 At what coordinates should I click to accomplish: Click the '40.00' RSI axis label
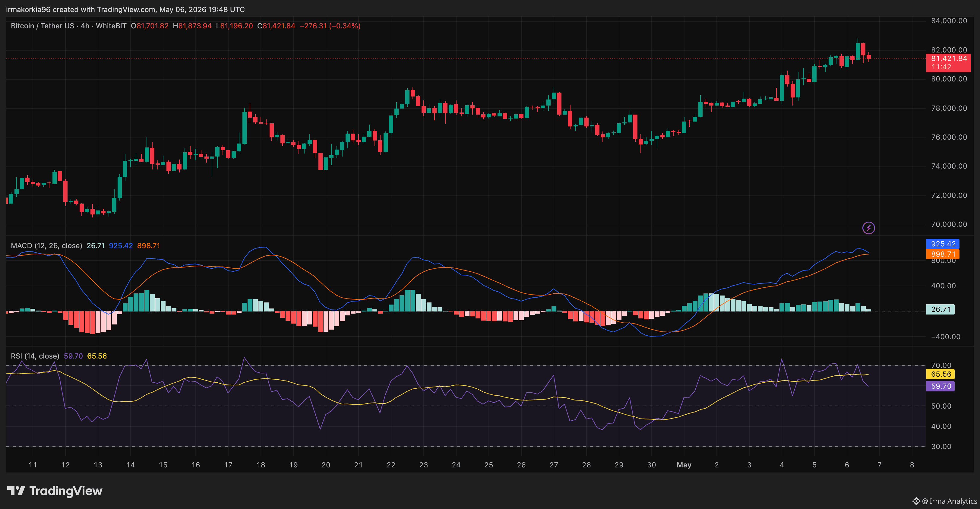(941, 426)
